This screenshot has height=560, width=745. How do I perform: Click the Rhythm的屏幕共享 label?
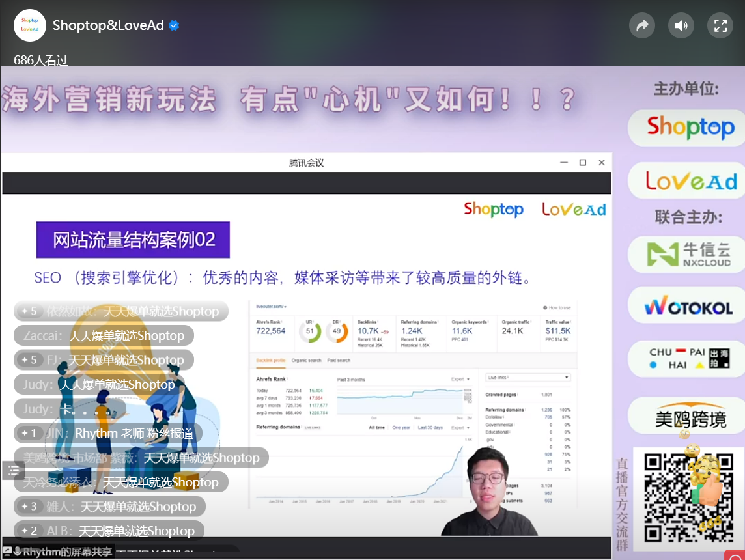point(59,552)
